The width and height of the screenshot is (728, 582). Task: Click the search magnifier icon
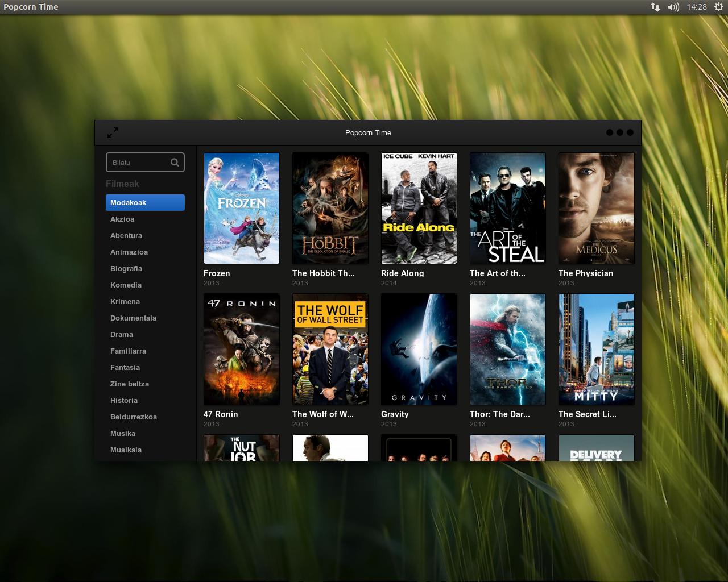175,163
